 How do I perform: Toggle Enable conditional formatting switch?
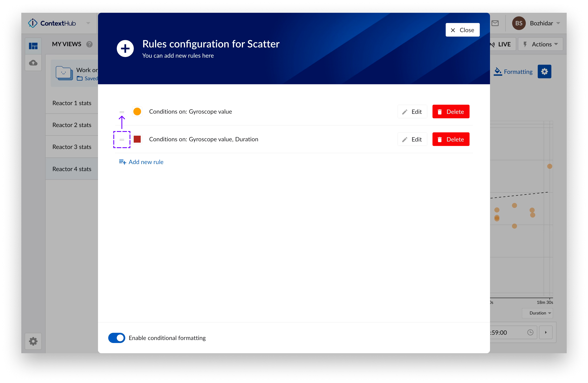click(x=117, y=338)
